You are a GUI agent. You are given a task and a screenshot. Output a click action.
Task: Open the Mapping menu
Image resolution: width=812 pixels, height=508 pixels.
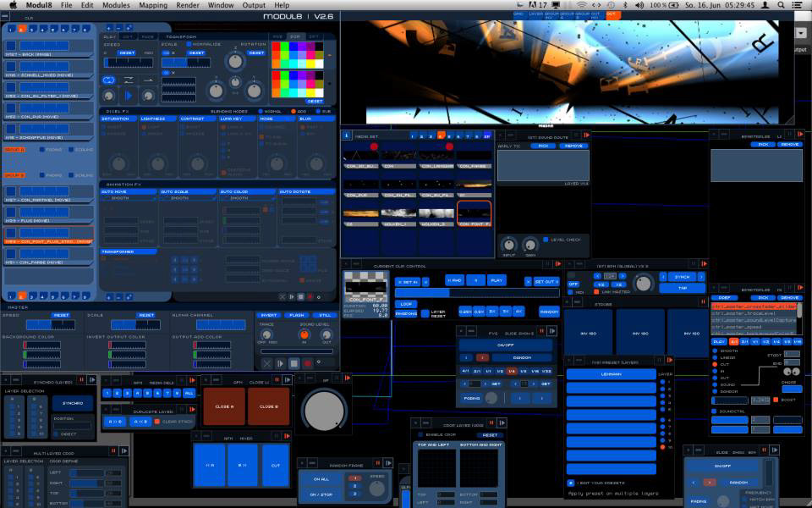[153, 5]
